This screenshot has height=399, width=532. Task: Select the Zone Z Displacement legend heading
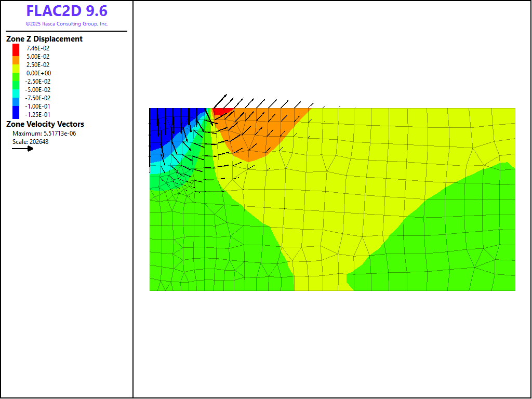44,39
